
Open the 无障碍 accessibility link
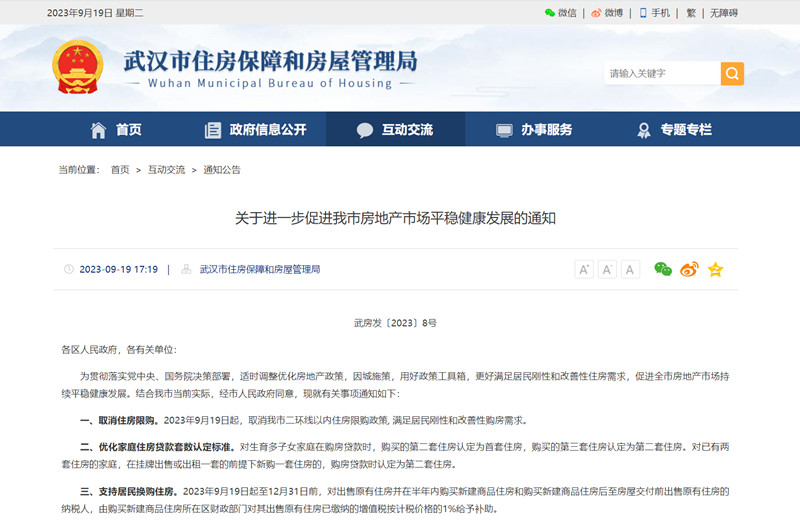(724, 13)
